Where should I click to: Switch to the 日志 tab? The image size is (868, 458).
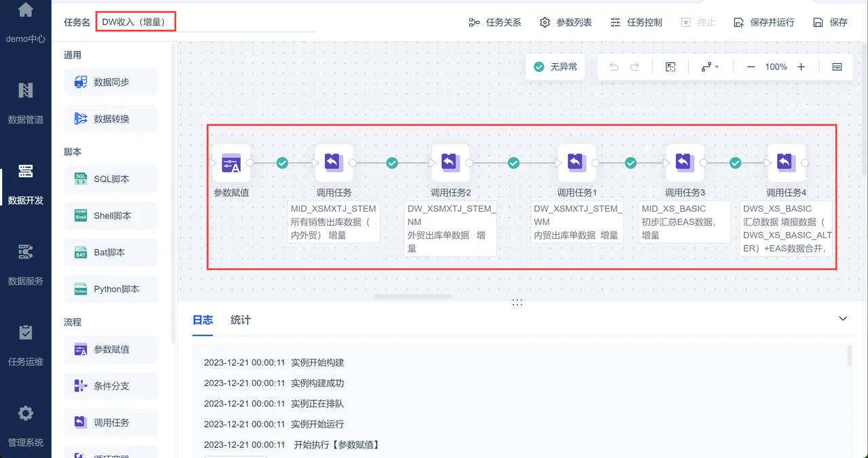[203, 320]
